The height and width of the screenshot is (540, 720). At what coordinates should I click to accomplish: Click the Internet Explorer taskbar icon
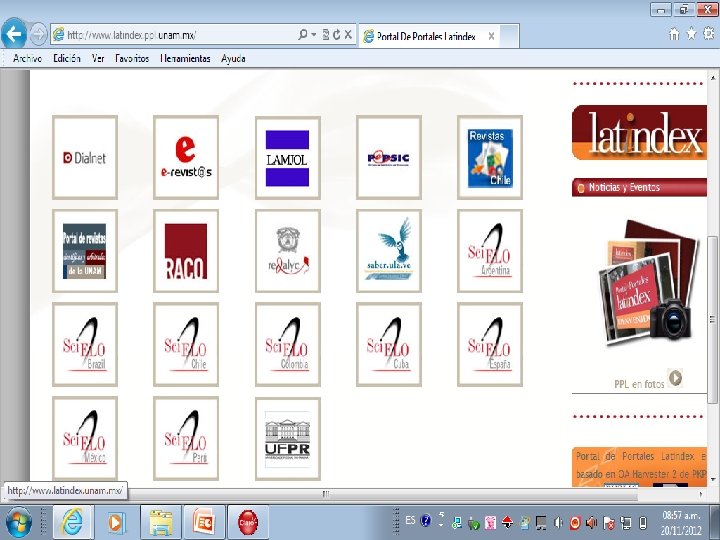coord(73,522)
